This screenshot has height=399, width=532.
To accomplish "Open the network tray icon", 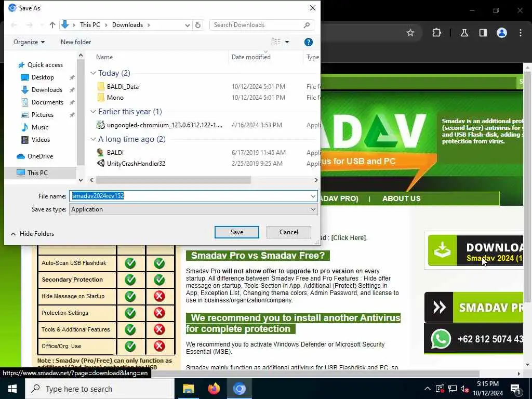I will [x=453, y=389].
